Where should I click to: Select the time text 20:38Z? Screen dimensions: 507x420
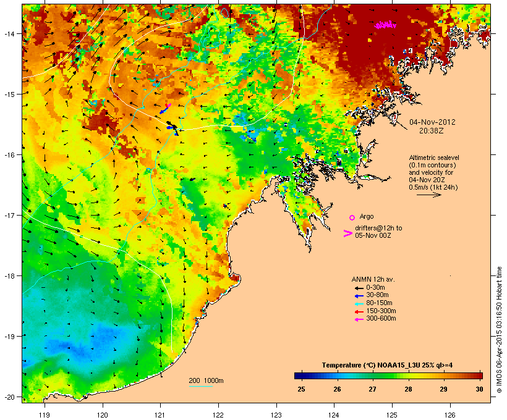[432, 131]
